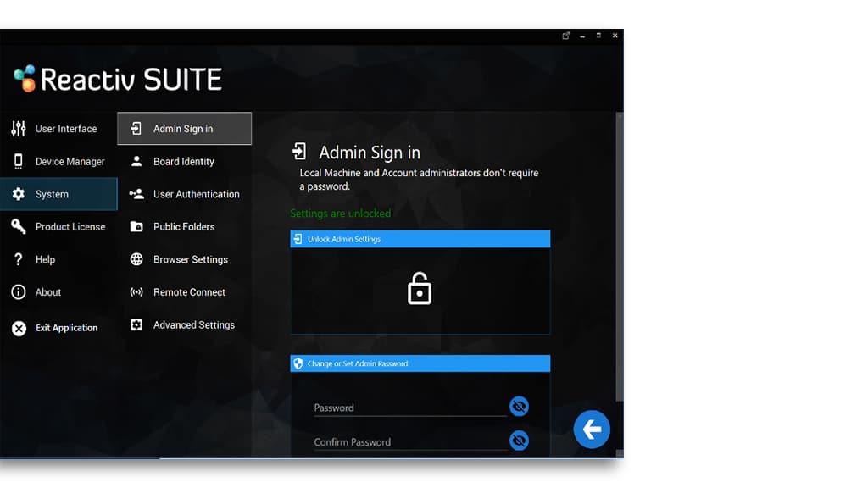Select the System menu item
868x488 pixels.
point(58,194)
